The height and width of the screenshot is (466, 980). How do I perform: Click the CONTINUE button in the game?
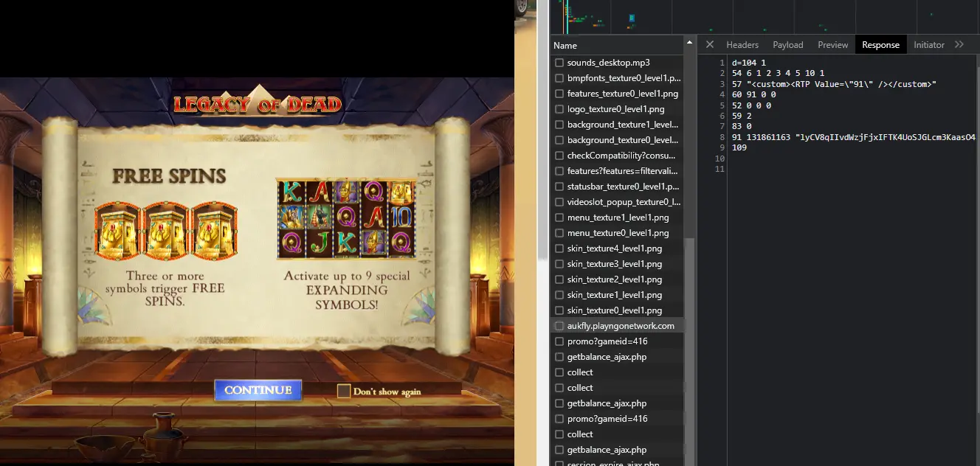coord(258,390)
